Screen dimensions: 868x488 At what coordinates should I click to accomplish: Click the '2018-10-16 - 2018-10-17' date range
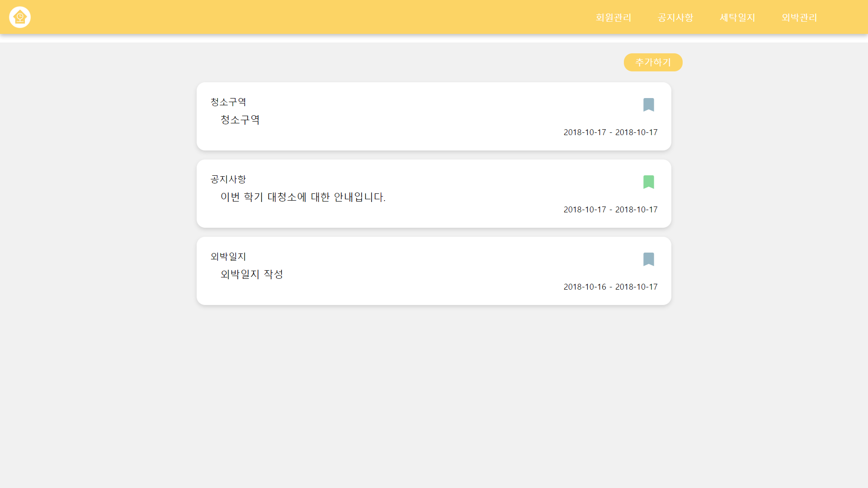pyautogui.click(x=610, y=287)
